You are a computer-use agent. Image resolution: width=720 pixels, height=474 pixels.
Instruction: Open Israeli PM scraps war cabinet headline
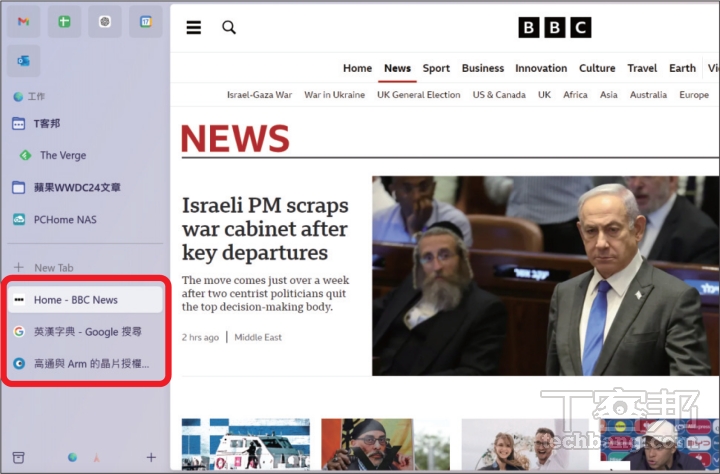[x=265, y=229]
